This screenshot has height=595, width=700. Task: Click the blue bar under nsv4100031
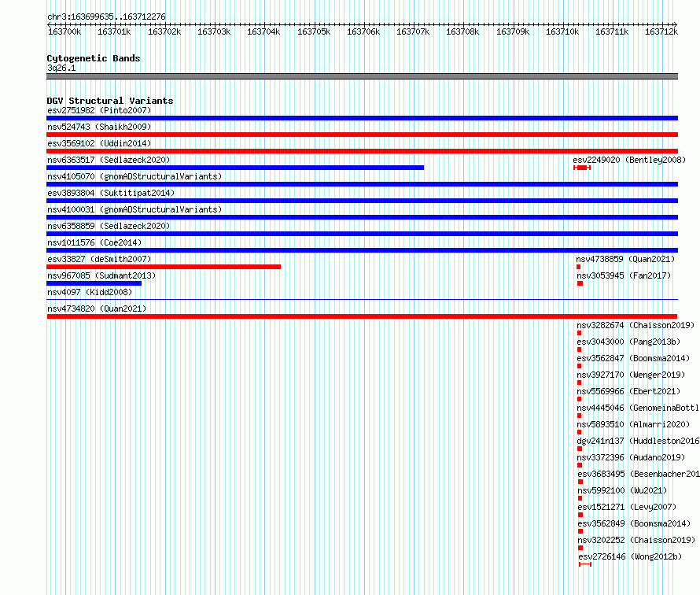[362, 217]
